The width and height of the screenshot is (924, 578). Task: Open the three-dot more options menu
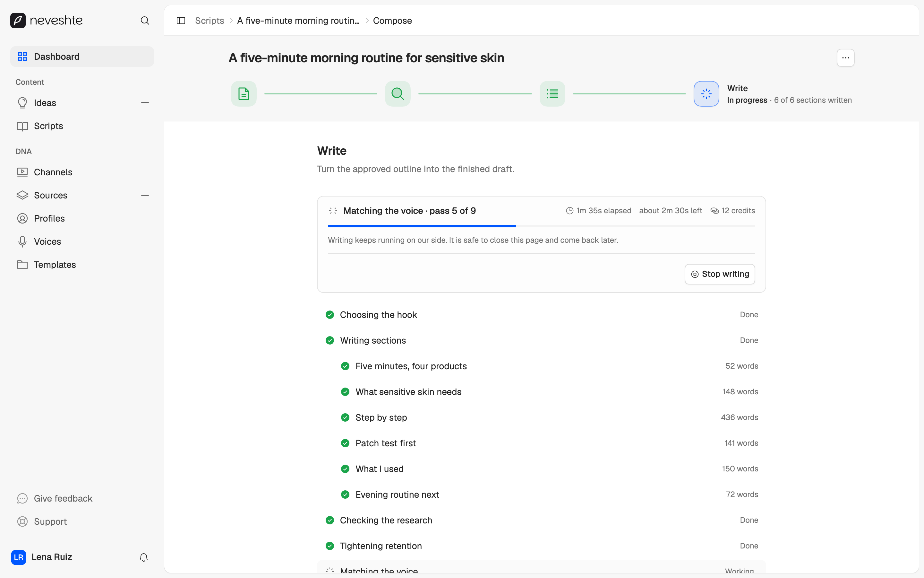coord(845,58)
